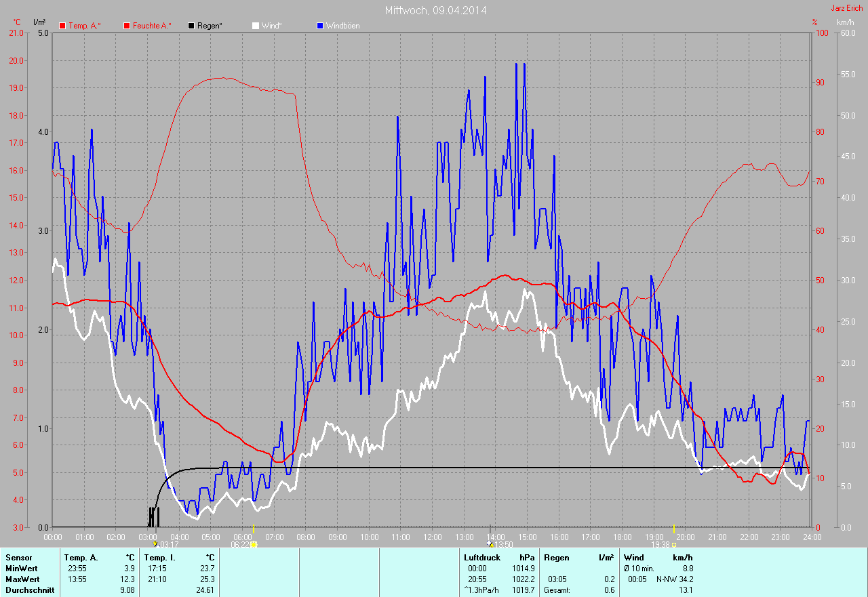Image resolution: width=868 pixels, height=597 pixels.
Task: Click the wind value '13.1'
Action: pos(685,590)
